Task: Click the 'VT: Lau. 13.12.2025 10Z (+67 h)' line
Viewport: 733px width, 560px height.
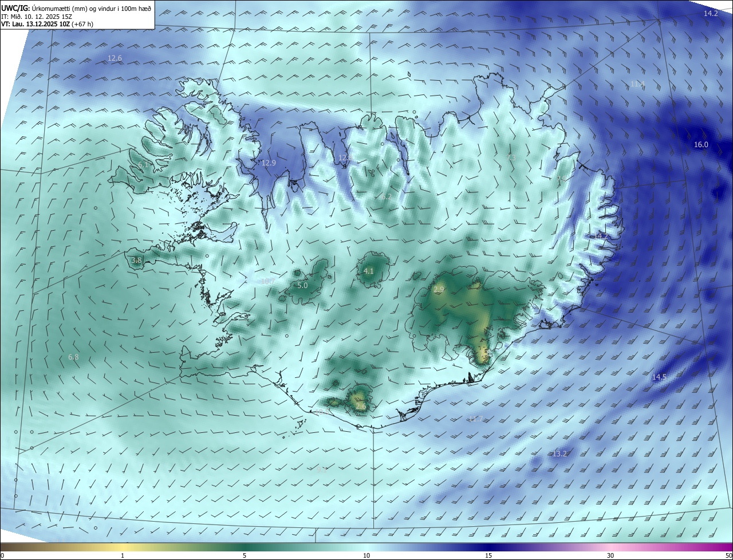Action: click(47, 24)
